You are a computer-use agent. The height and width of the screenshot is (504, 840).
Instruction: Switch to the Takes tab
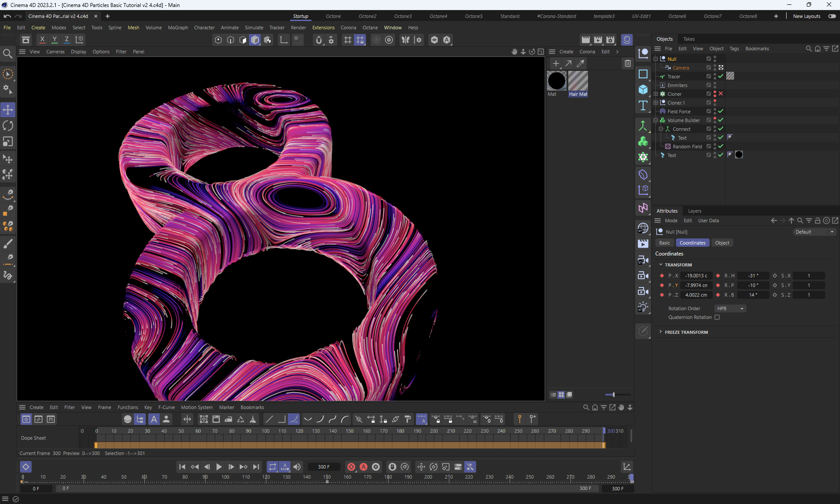pos(689,39)
